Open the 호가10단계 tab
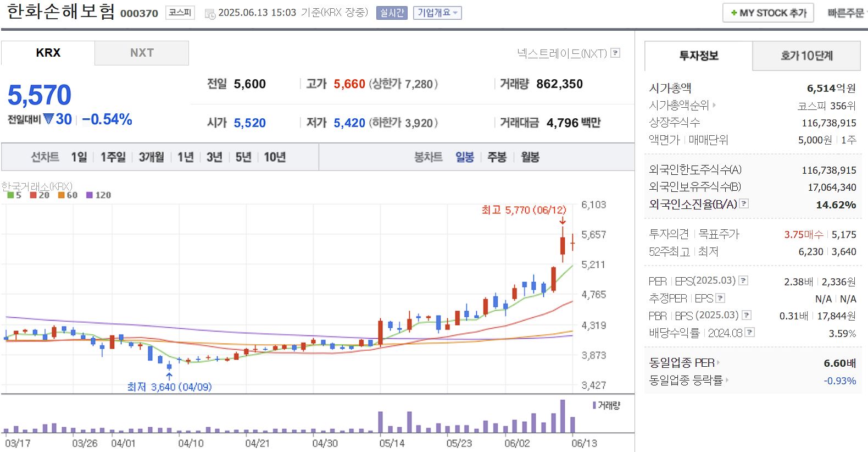The height and width of the screenshot is (452, 868). coord(806,56)
